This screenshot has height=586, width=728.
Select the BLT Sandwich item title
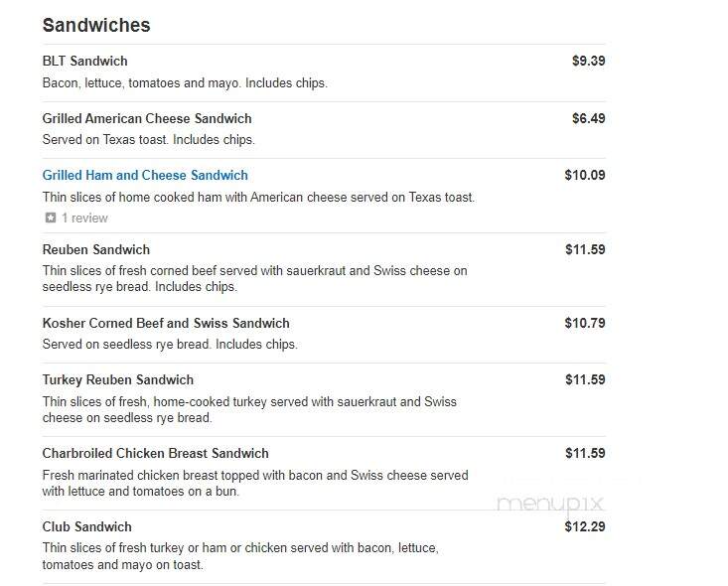point(85,61)
